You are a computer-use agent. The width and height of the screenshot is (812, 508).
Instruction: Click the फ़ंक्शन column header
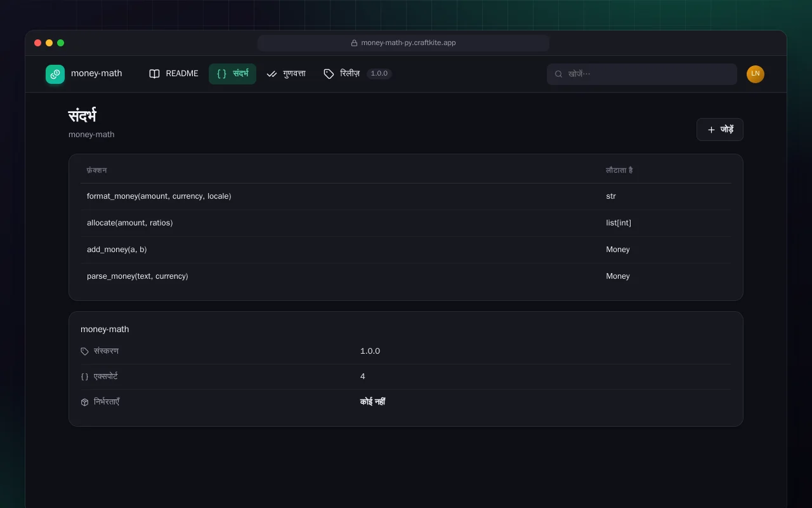click(x=97, y=170)
